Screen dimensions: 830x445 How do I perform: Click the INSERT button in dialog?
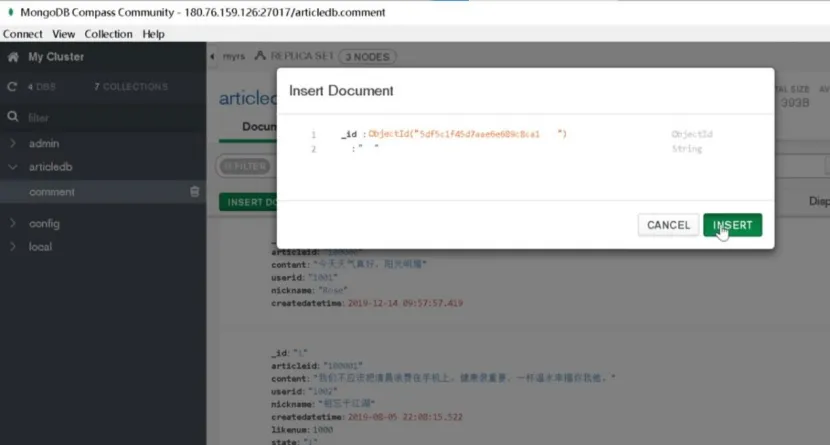coord(733,225)
